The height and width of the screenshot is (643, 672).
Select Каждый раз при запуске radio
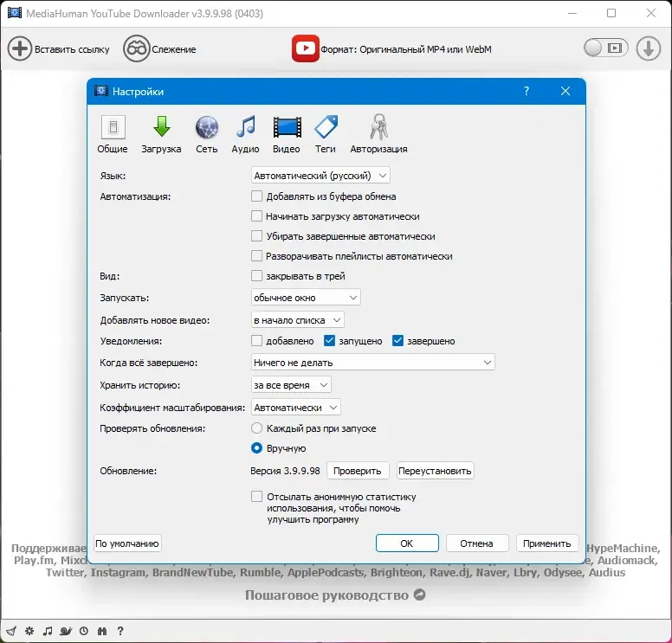(256, 428)
